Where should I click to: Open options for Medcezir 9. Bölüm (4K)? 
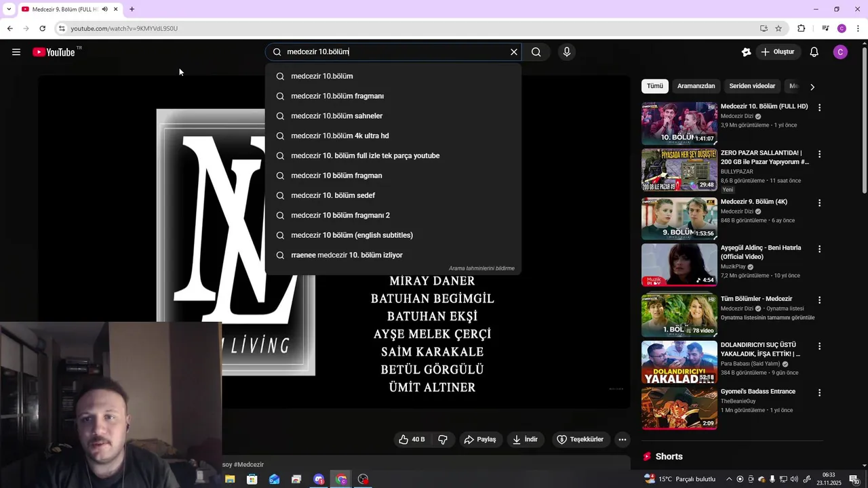(x=819, y=203)
